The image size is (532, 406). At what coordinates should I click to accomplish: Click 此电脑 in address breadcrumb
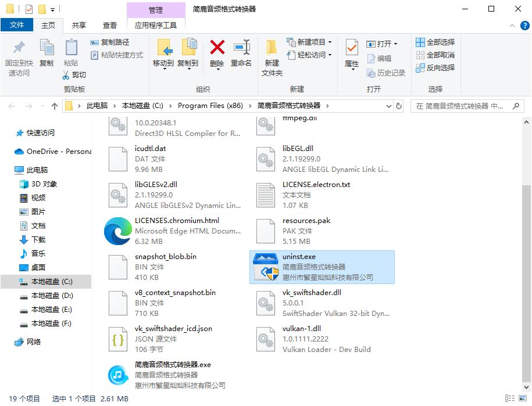pyautogui.click(x=97, y=106)
